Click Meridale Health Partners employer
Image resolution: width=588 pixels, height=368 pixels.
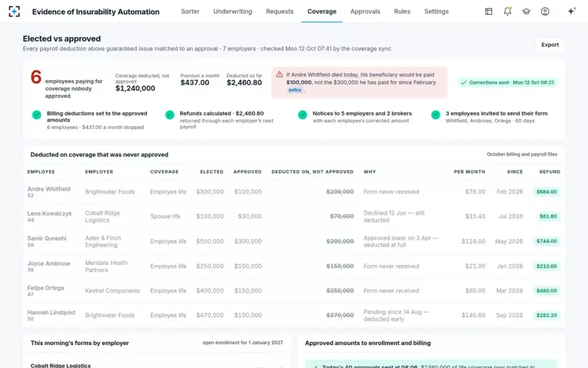pyautogui.click(x=106, y=266)
